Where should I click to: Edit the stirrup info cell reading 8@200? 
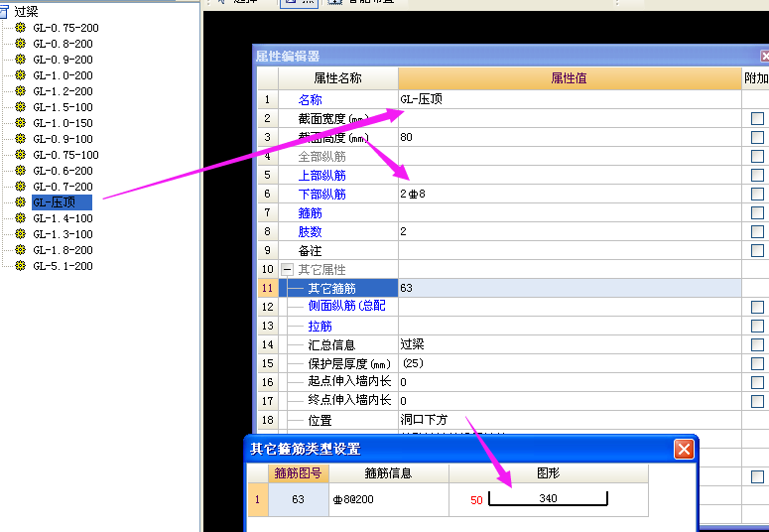388,499
